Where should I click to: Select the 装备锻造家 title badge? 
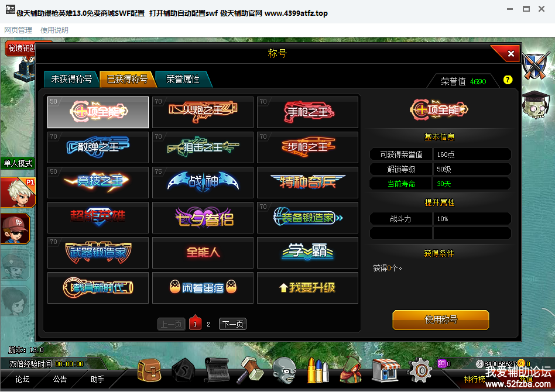pyautogui.click(x=307, y=217)
